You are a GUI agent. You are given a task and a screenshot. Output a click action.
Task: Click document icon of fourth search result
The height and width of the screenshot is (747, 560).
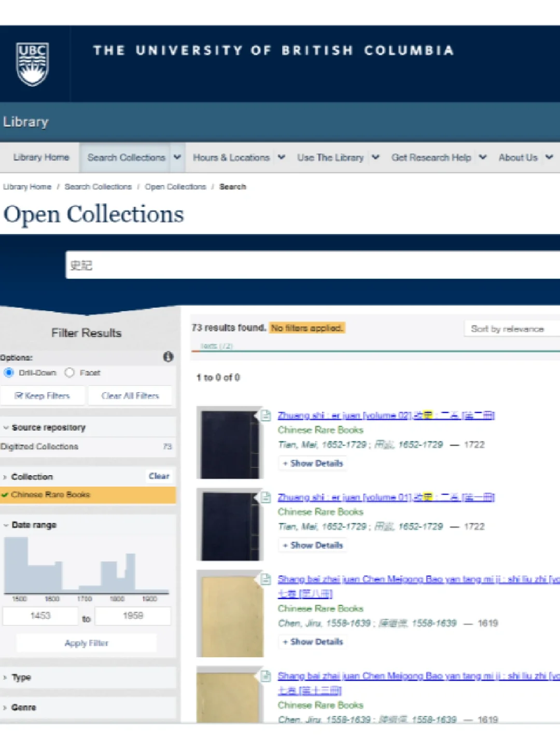point(266,676)
